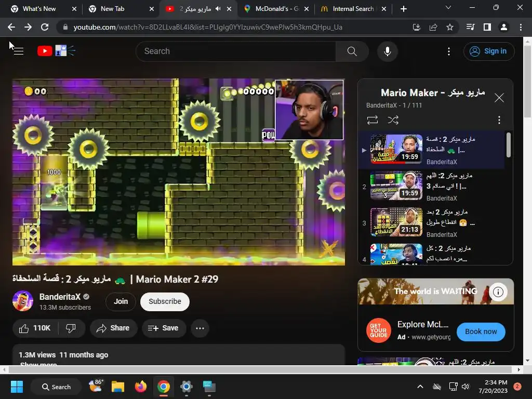
Task: Open Chrome settings gear app in taskbar
Action: click(x=187, y=387)
